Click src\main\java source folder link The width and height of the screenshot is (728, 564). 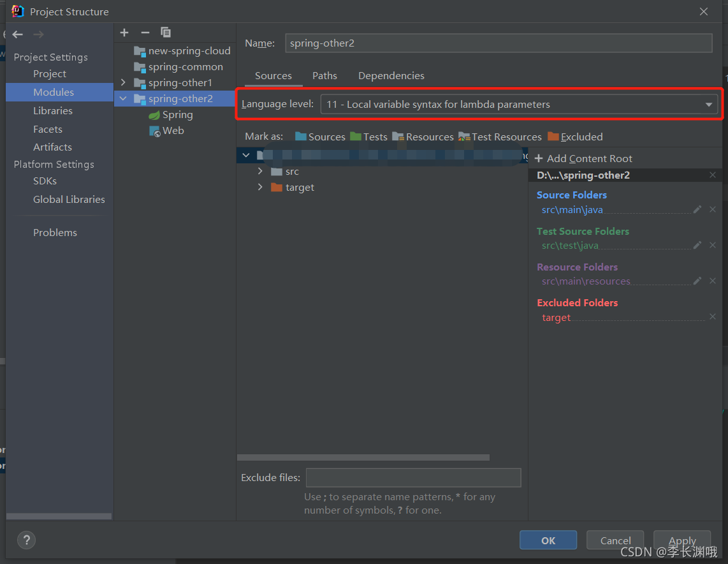click(x=572, y=209)
